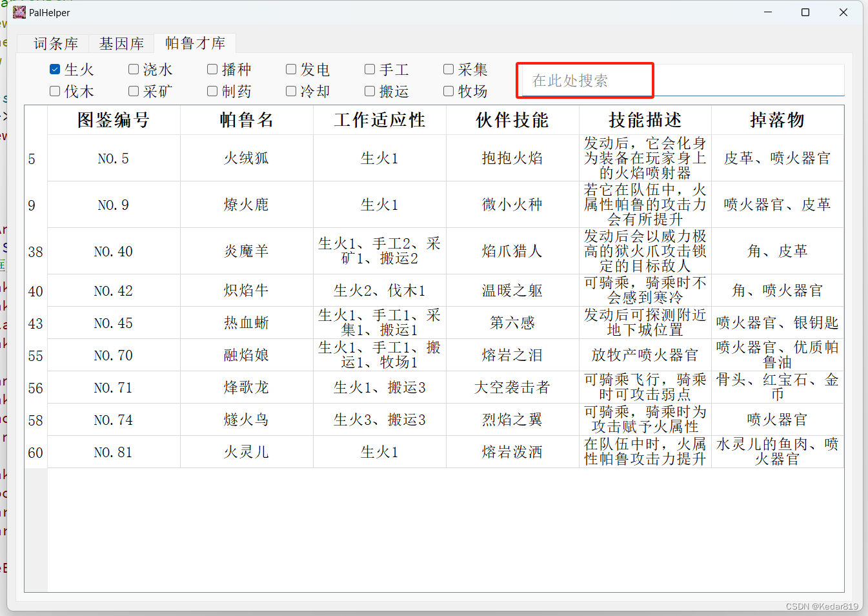
Task: Select row header 43
Action: coord(36,323)
